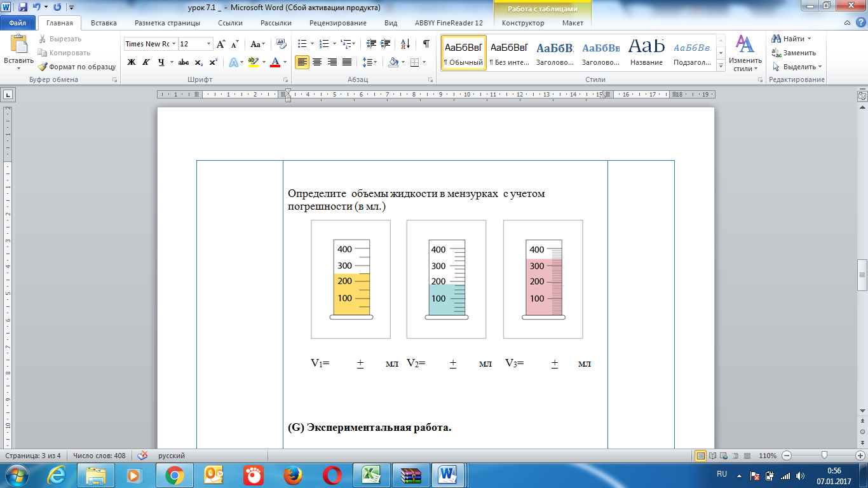This screenshot has width=868, height=488.
Task: Use the Format Painter (Формат по образцу)
Action: 77,67
